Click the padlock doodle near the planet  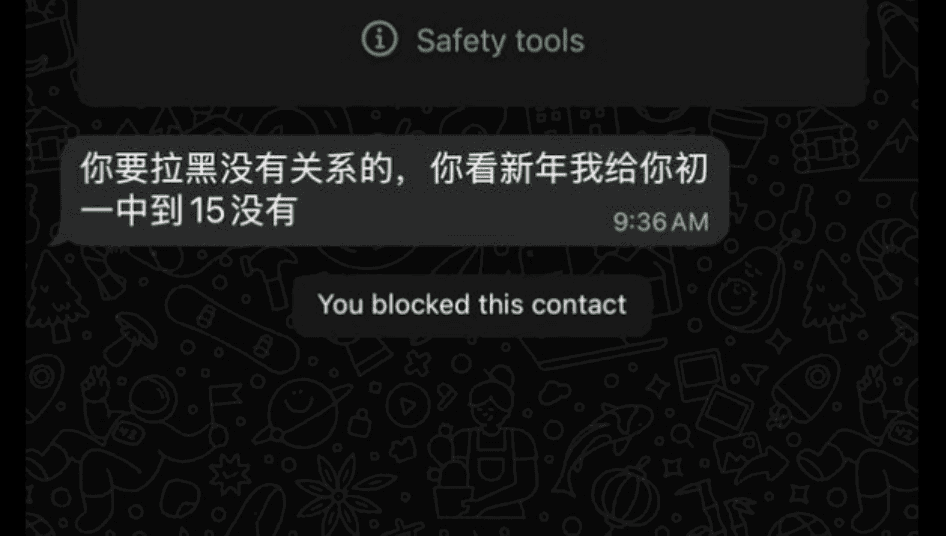[360, 423]
